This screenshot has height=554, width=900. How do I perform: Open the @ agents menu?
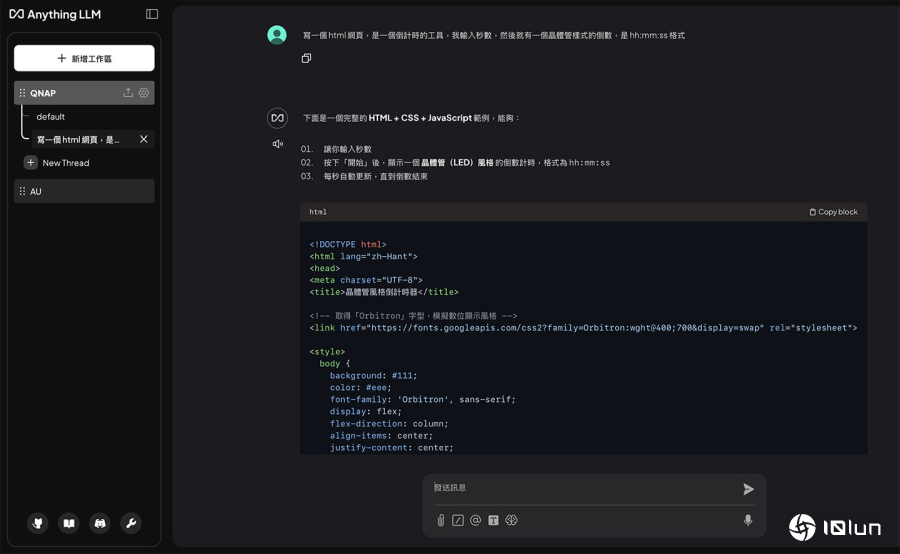[476, 520]
